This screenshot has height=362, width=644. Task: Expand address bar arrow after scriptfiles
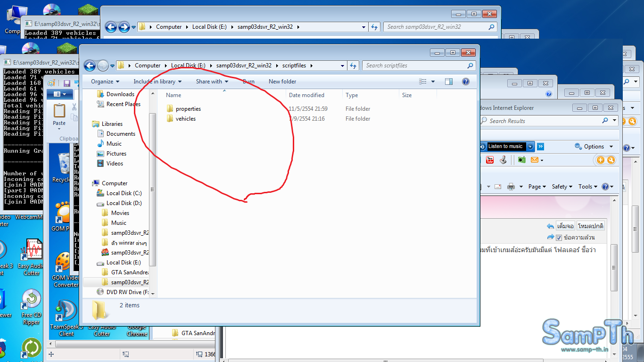(x=312, y=66)
